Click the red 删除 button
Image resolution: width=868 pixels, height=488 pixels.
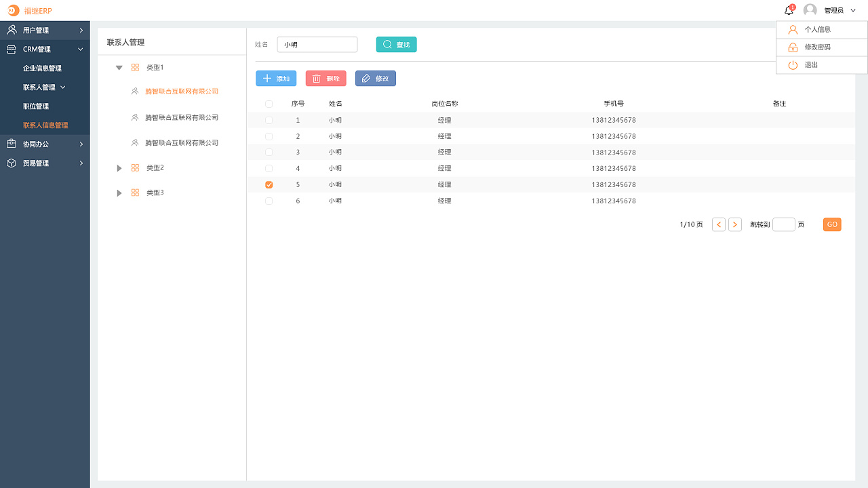click(x=326, y=79)
